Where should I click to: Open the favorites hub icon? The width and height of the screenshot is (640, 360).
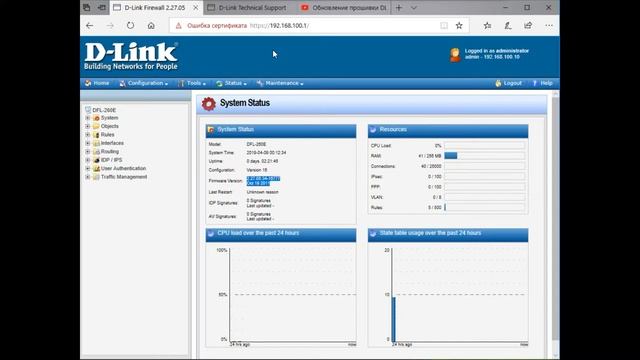(x=487, y=25)
